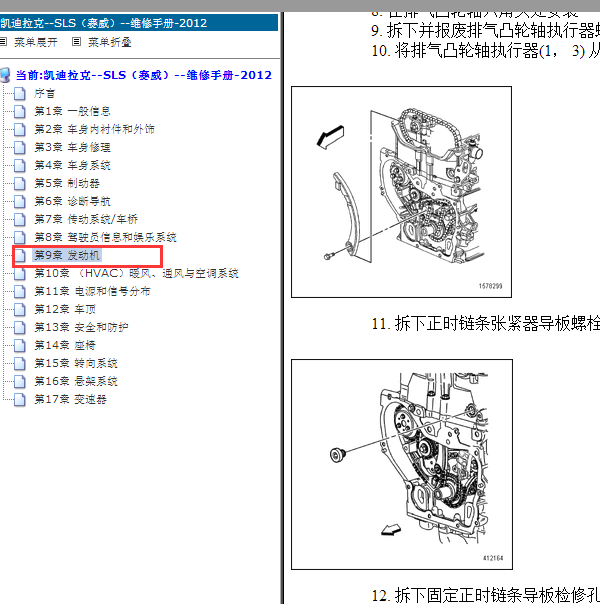Click the page icon next to 第3章

pyautogui.click(x=20, y=148)
